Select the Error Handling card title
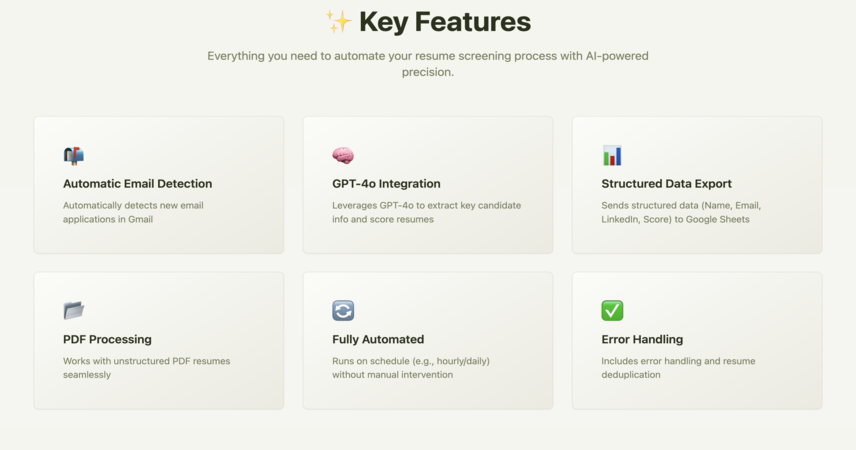Image resolution: width=856 pixels, height=450 pixels. pyautogui.click(x=642, y=339)
